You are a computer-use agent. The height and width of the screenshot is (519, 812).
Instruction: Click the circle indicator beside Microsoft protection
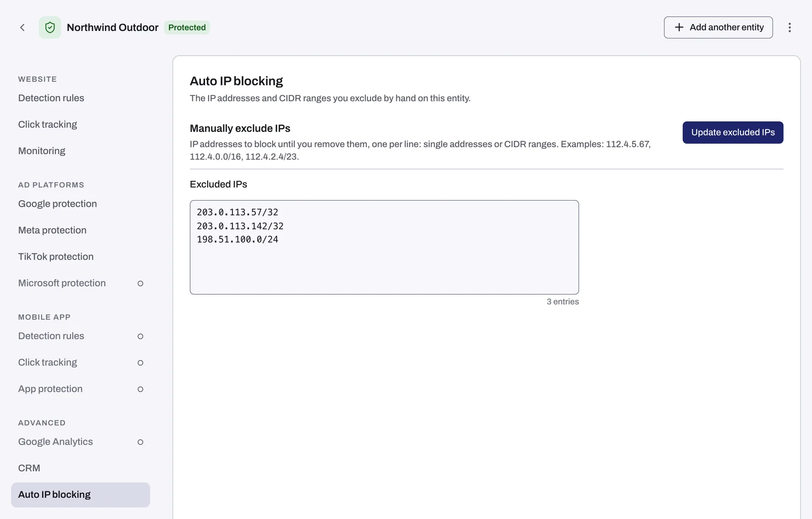click(141, 283)
